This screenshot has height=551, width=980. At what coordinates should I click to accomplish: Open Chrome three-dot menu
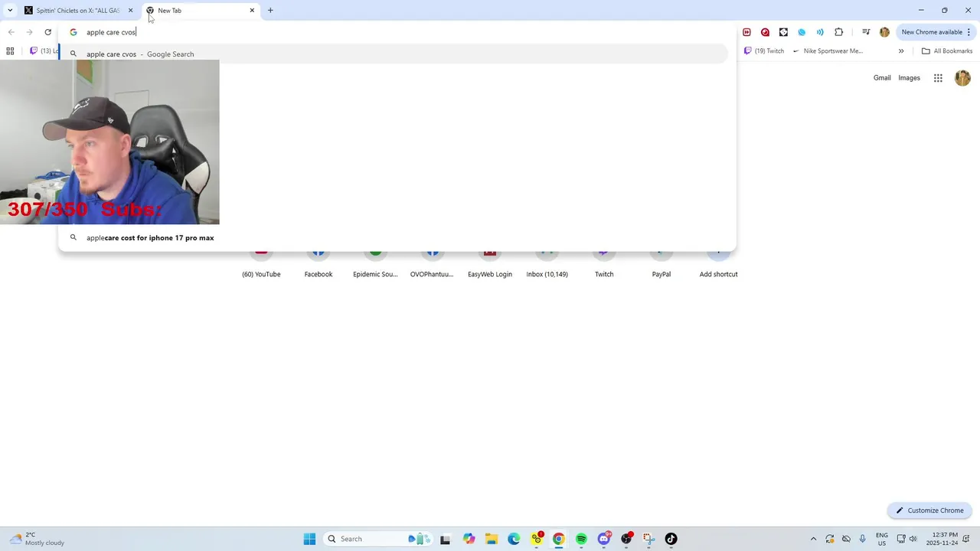969,32
